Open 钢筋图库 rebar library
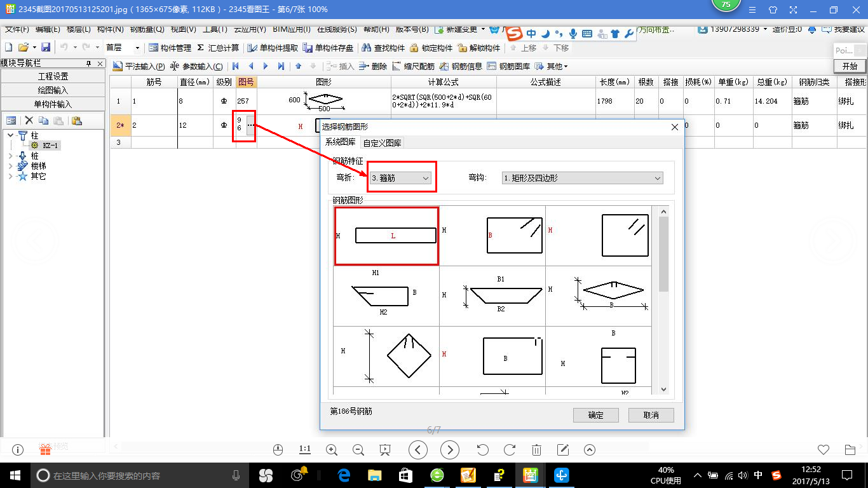The width and height of the screenshot is (868, 488). pos(509,66)
